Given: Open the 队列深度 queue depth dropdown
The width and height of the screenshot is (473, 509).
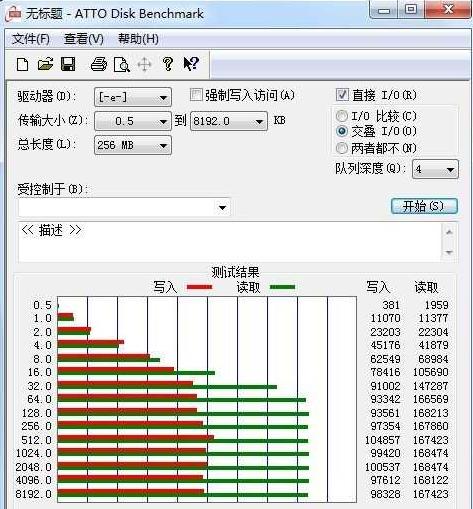Looking at the screenshot, I should [x=435, y=170].
